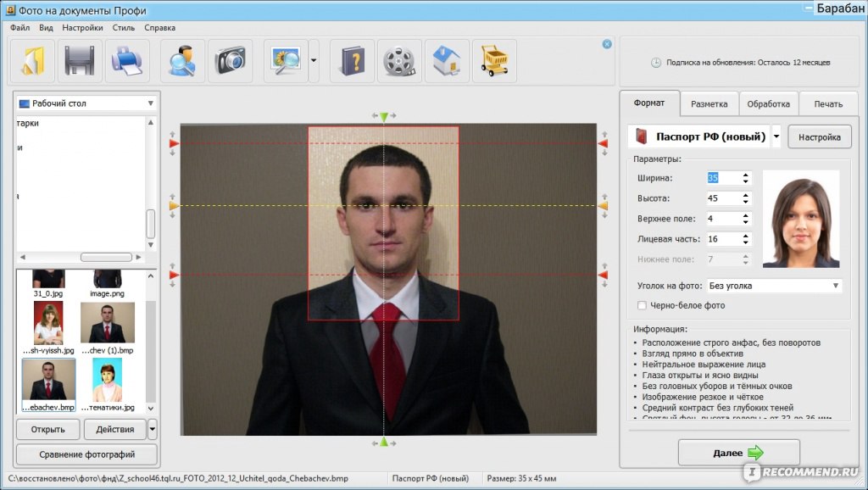Viewport: 868px width, 490px height.
Task: Click the top red marker on right edge
Action: [x=604, y=143]
